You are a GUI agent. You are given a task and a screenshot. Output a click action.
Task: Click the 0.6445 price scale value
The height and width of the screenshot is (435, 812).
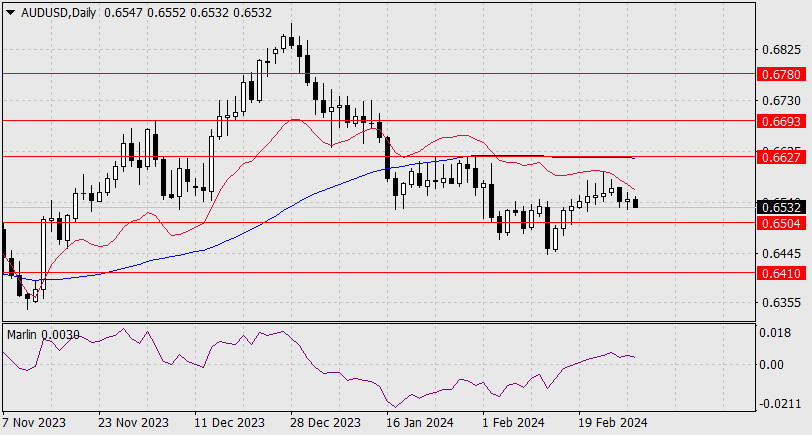coord(781,253)
